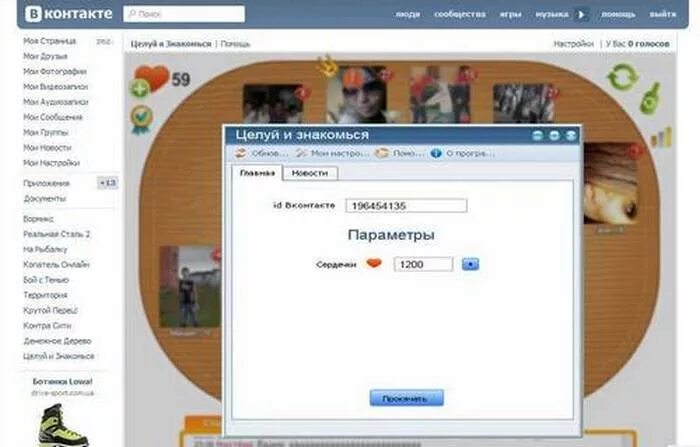Open Моя Страница in the sidebar
This screenshot has height=447, width=700.
(50, 41)
